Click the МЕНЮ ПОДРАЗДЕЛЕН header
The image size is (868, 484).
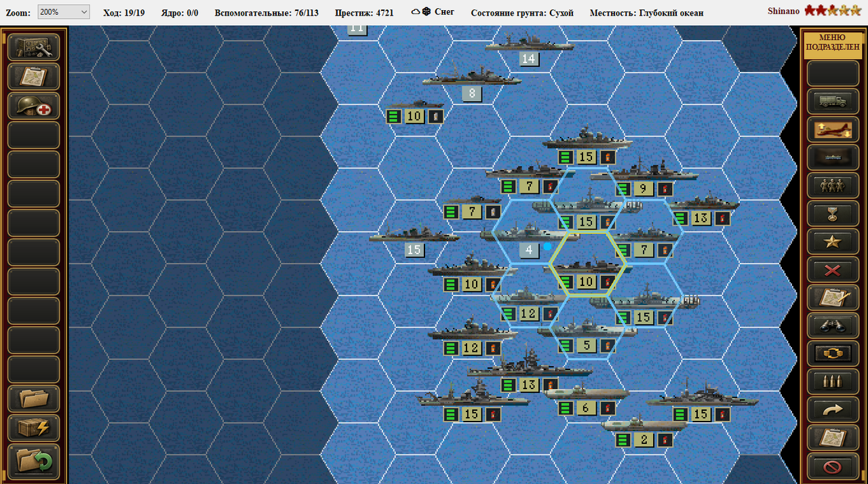tap(833, 46)
